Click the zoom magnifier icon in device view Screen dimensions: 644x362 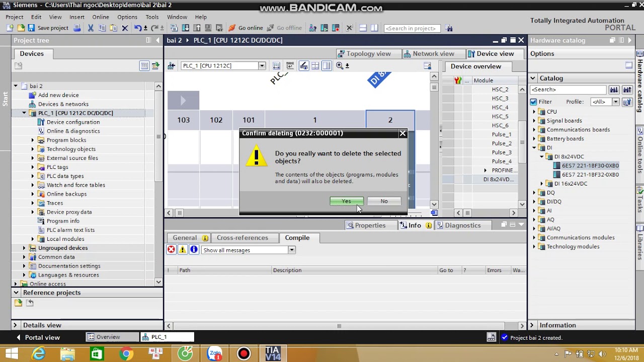(x=340, y=65)
